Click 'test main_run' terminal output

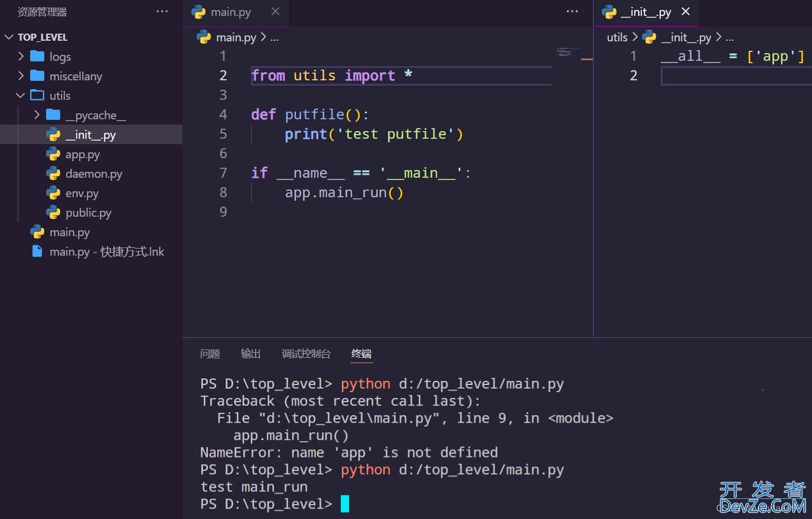[x=254, y=487]
